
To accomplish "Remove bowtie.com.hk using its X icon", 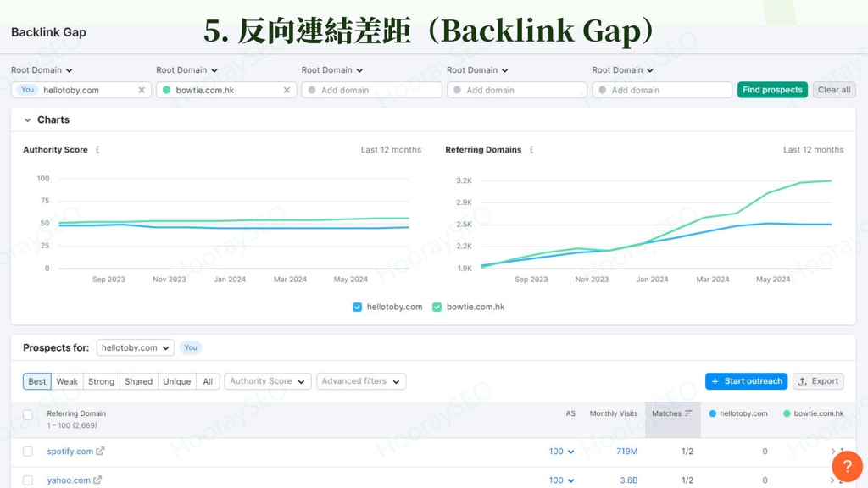I will click(x=287, y=89).
